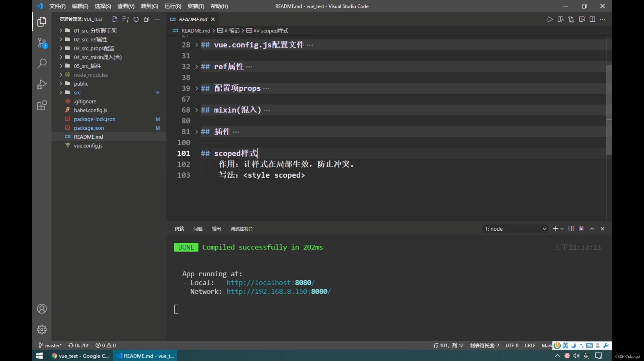Split the terminal panel
The height and width of the screenshot is (361, 644).
(571, 229)
